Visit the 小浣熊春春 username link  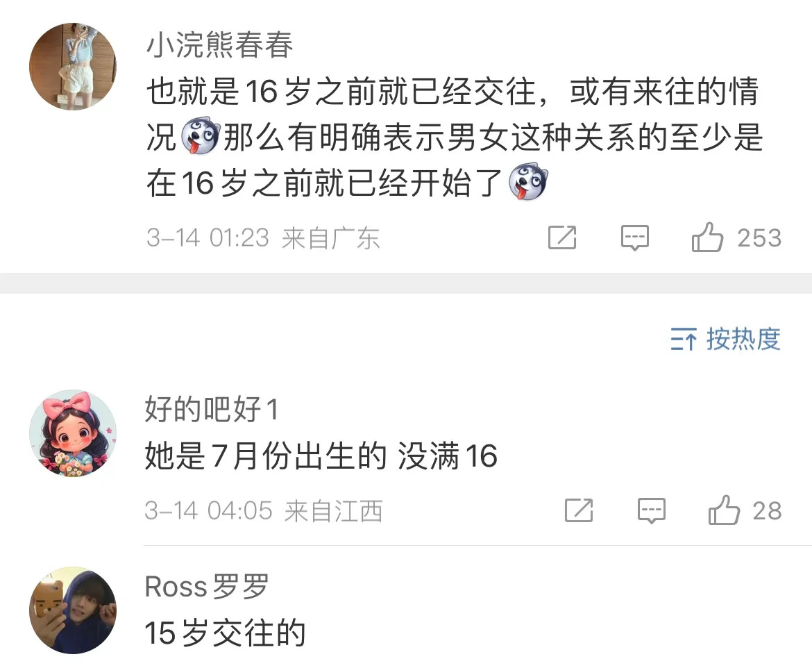point(220,45)
